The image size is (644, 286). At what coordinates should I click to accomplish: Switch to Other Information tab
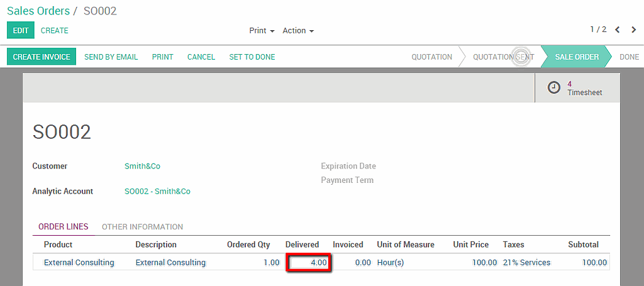tap(142, 227)
